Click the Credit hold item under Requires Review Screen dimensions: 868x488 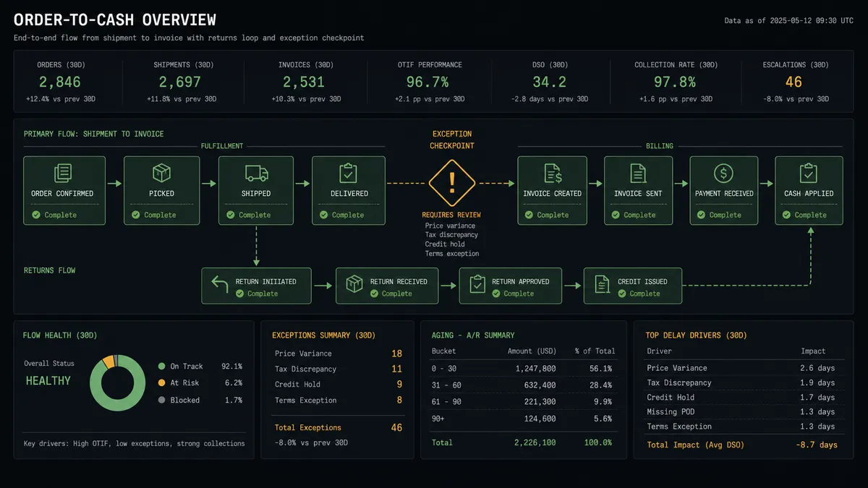point(445,244)
